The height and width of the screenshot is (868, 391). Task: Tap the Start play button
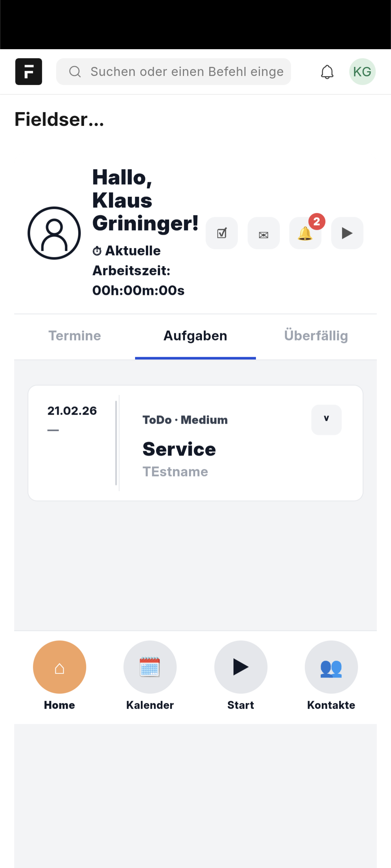[x=241, y=667]
